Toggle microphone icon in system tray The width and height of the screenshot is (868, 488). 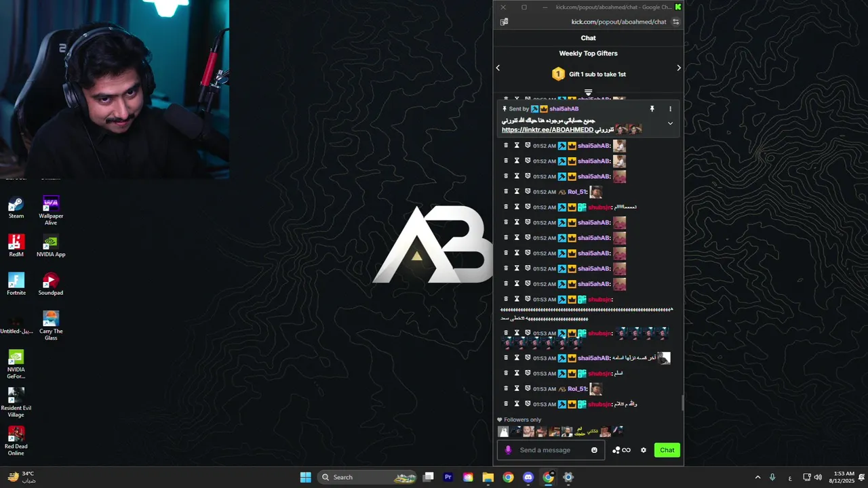(x=772, y=477)
